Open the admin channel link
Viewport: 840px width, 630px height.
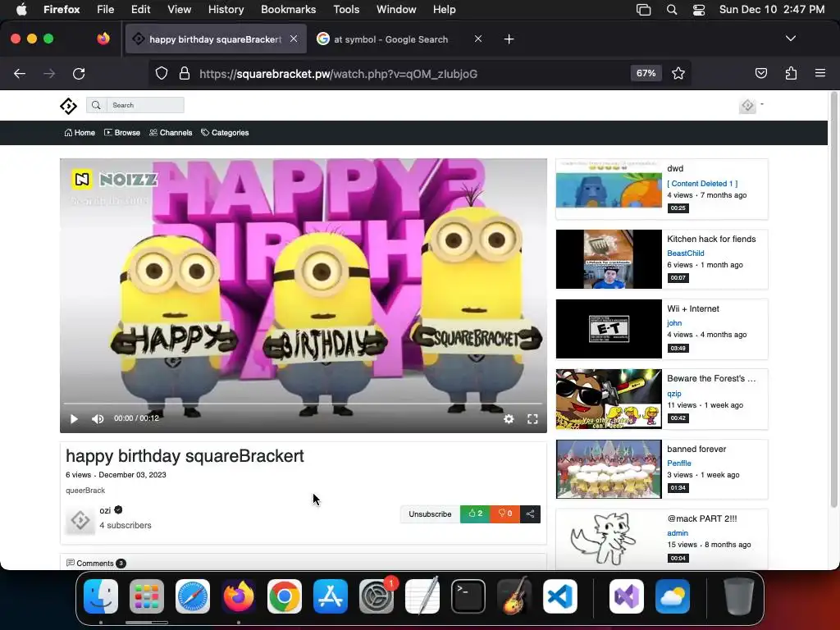(677, 533)
